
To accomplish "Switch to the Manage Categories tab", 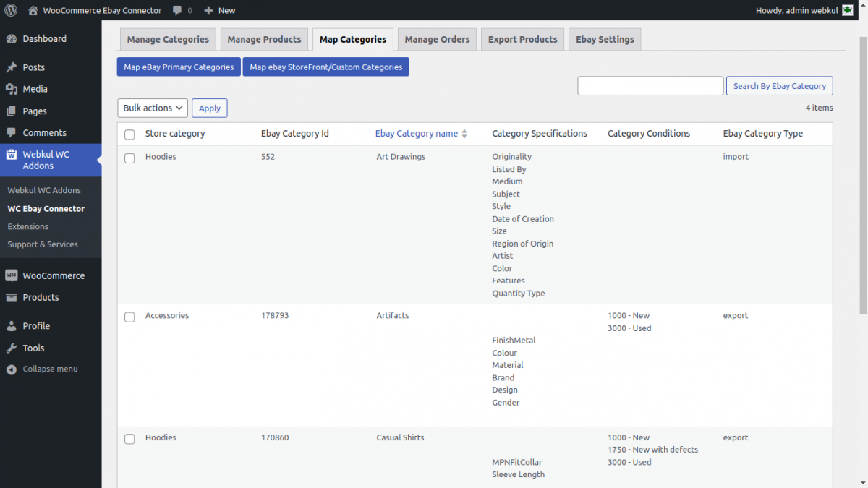I will [x=168, y=39].
